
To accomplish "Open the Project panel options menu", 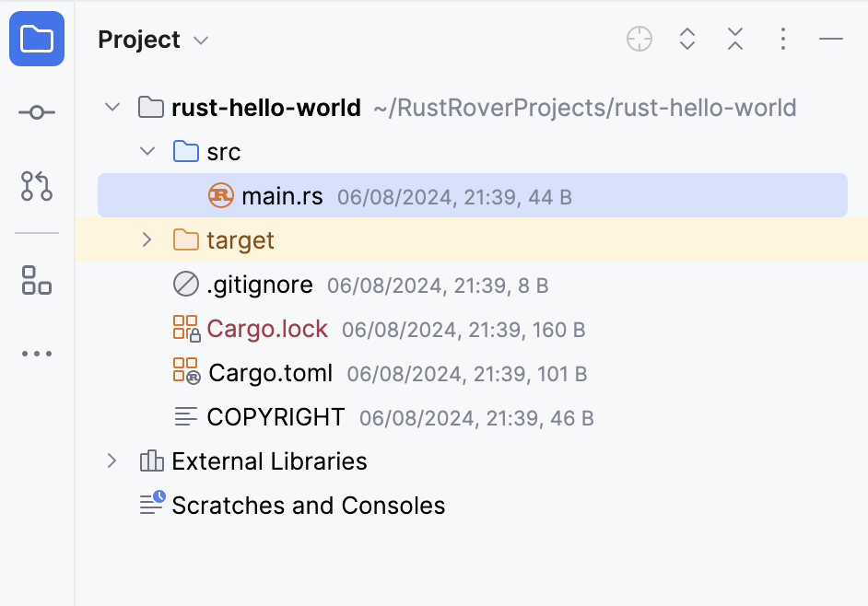I will 783,39.
